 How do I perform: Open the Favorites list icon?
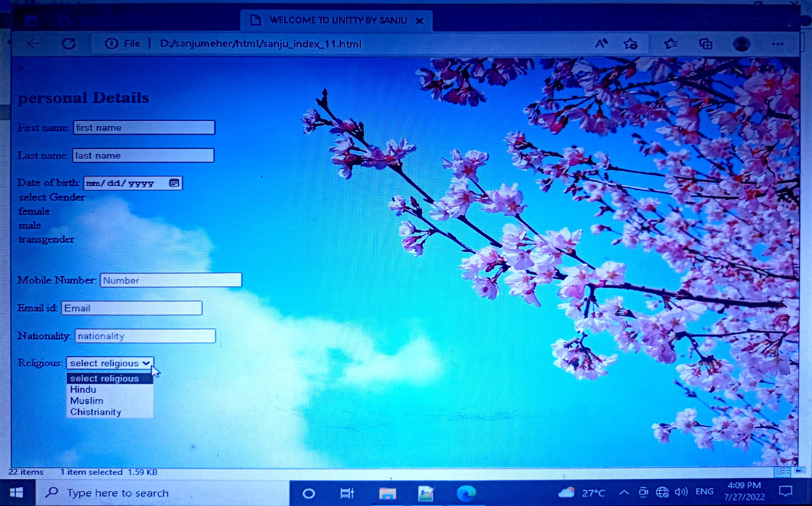click(671, 44)
